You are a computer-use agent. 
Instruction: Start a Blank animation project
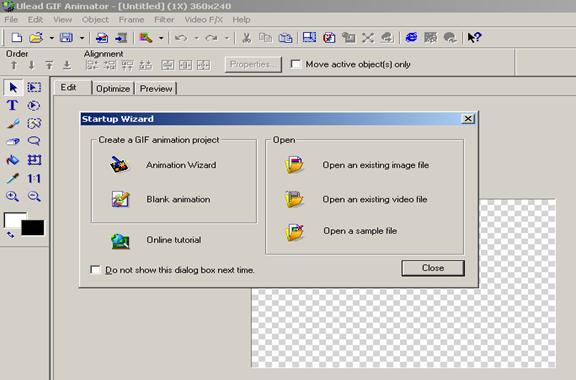pos(179,199)
